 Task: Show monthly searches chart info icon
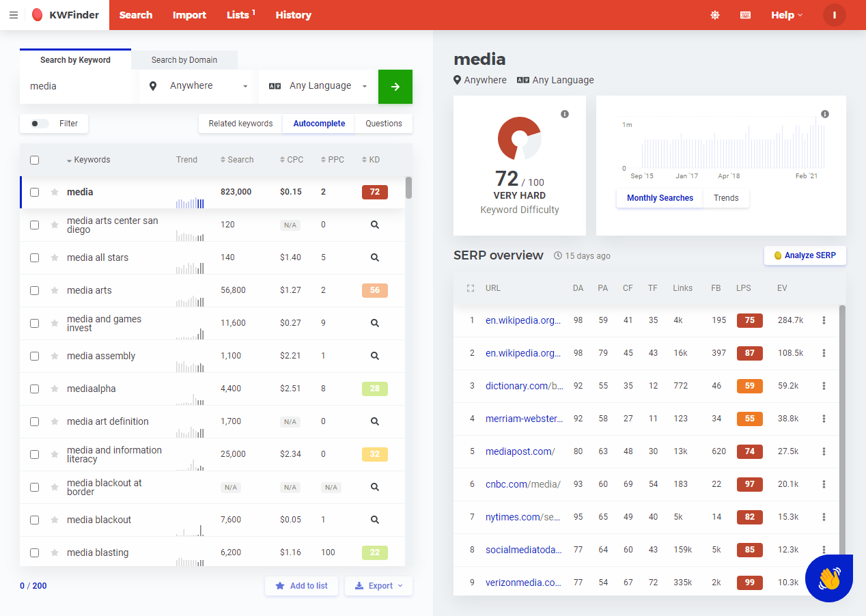825,114
